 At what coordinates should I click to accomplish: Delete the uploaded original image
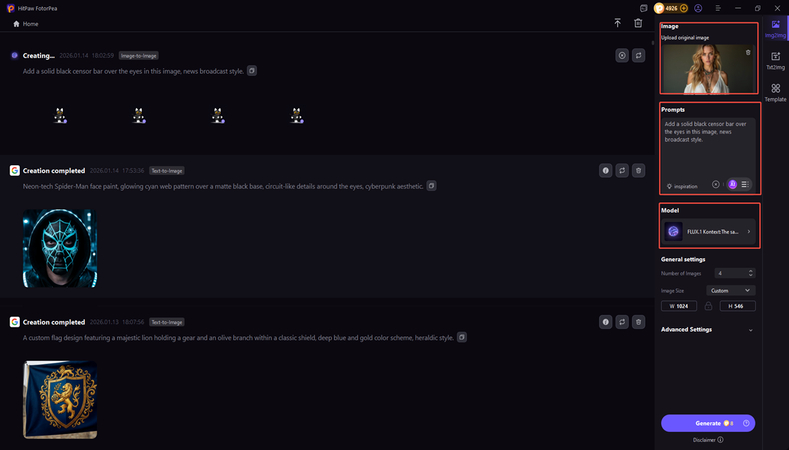point(748,52)
